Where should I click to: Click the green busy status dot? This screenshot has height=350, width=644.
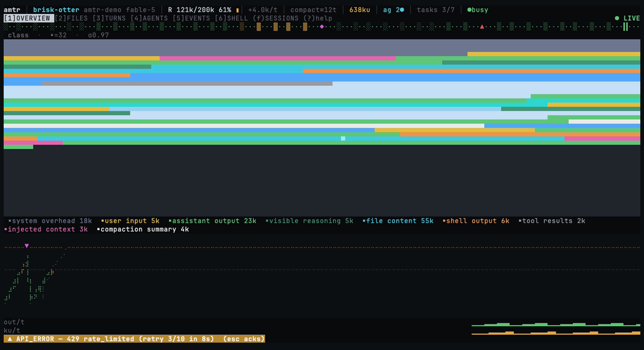[469, 10]
